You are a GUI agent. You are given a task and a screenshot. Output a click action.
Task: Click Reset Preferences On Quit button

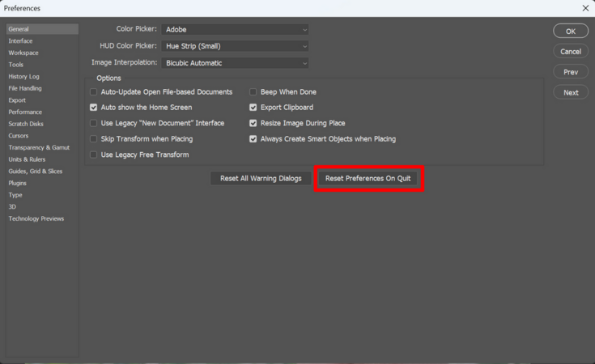[x=368, y=179]
